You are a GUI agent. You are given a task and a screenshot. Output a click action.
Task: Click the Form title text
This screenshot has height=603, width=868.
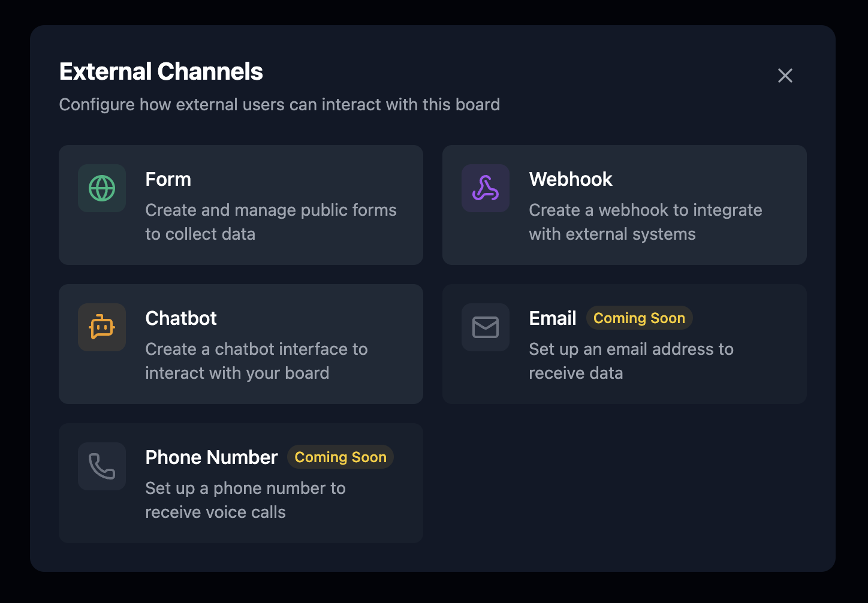[x=168, y=179]
